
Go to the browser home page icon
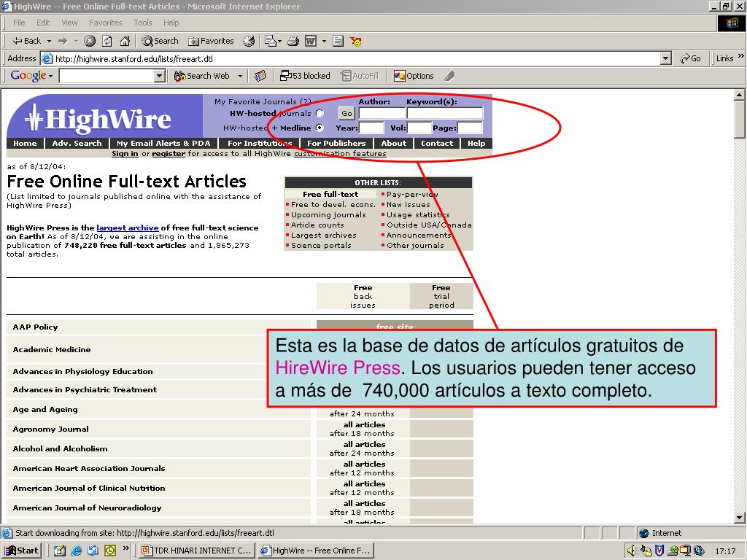[x=125, y=41]
